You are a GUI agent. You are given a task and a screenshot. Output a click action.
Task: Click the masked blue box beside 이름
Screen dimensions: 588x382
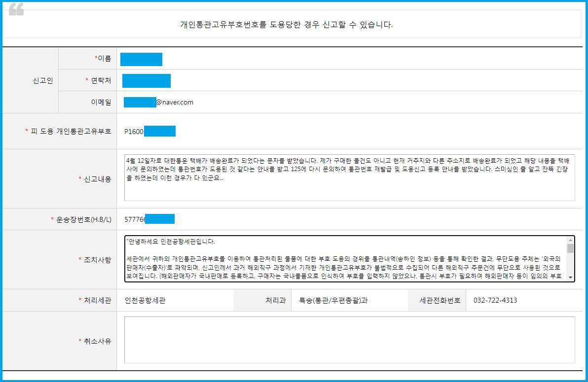point(141,59)
